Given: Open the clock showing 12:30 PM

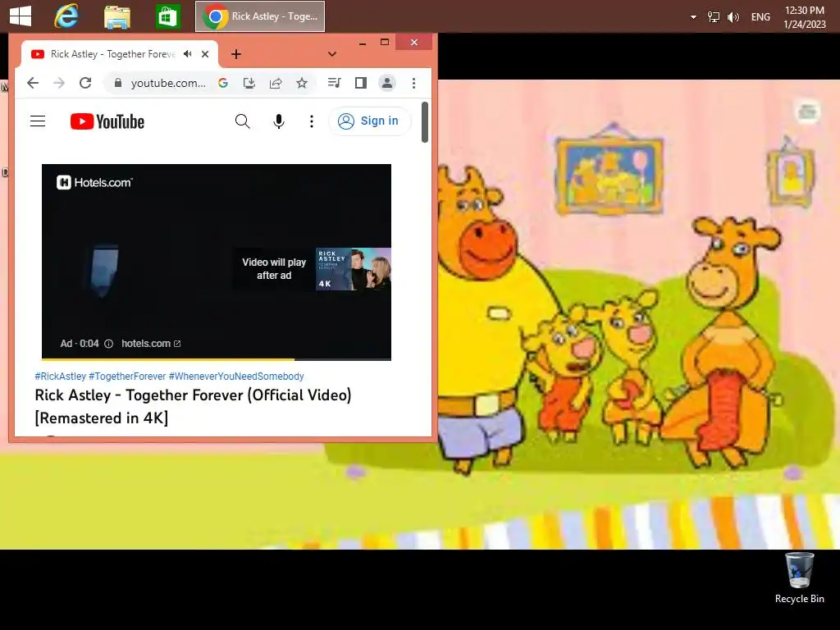Looking at the screenshot, I should tap(804, 17).
